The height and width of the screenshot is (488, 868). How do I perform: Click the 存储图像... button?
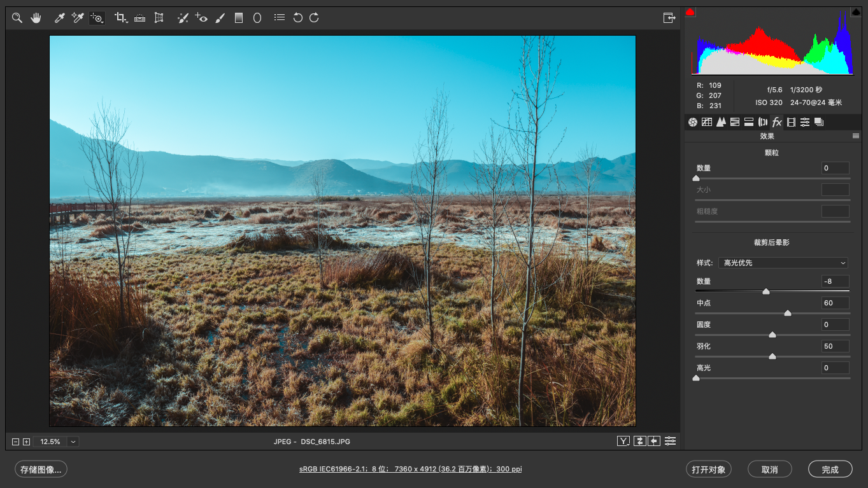click(x=41, y=470)
